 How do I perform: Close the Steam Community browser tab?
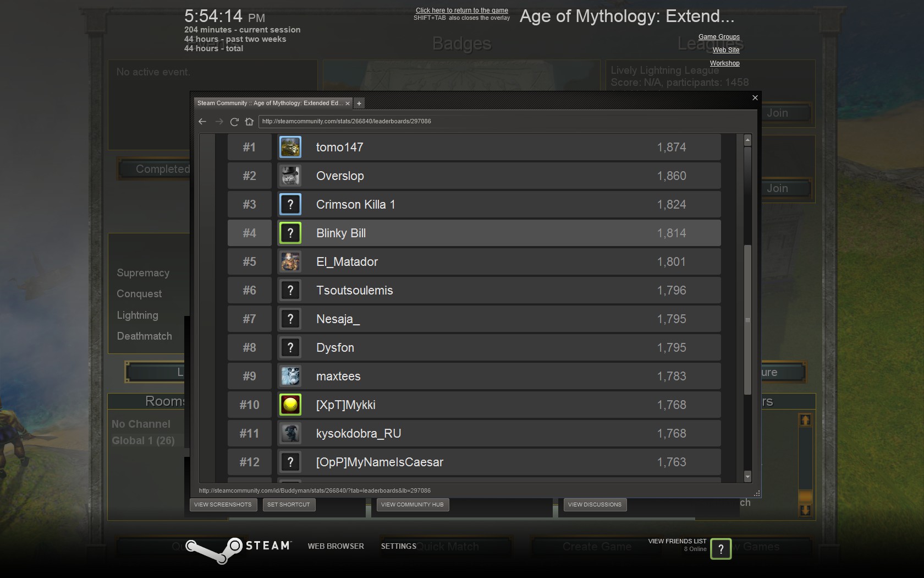(348, 103)
